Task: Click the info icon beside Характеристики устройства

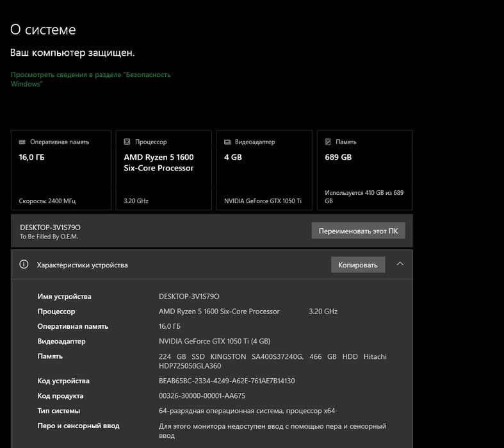Action: (24, 265)
